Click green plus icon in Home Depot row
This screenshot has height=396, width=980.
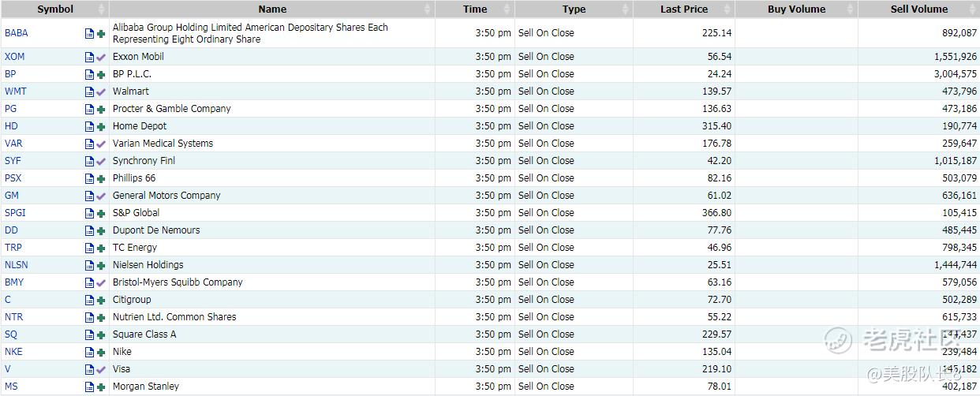pos(101,126)
